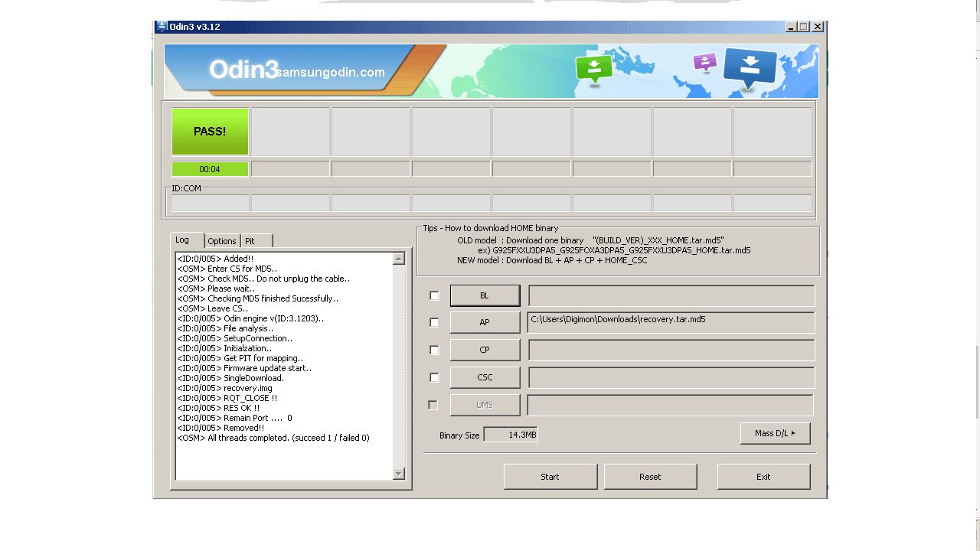Tick the BL checkbox
The image size is (980, 551).
point(434,295)
